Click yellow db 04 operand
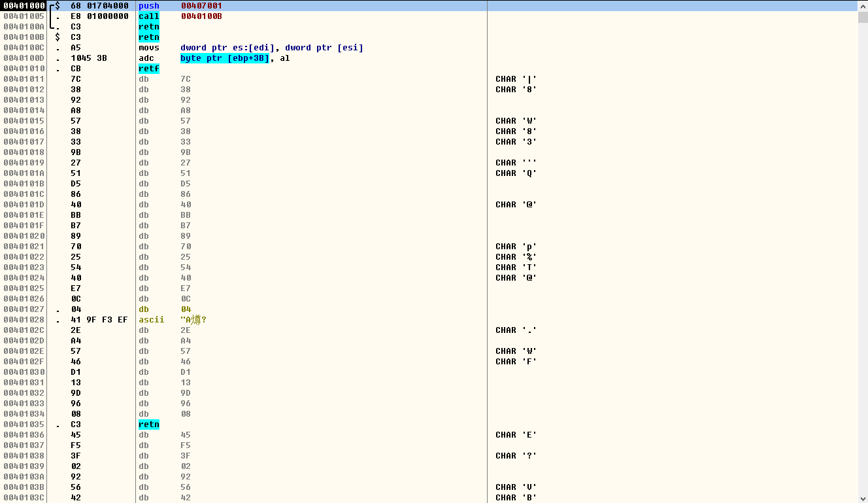This screenshot has height=503, width=868. 186,309
